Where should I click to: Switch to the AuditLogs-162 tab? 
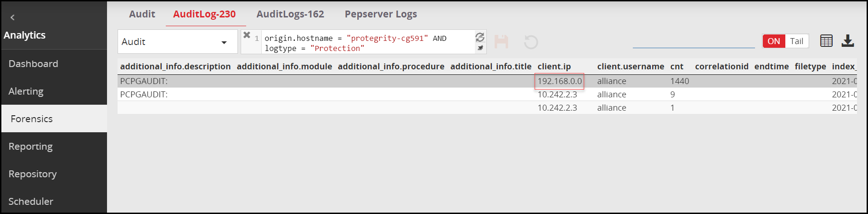[290, 14]
